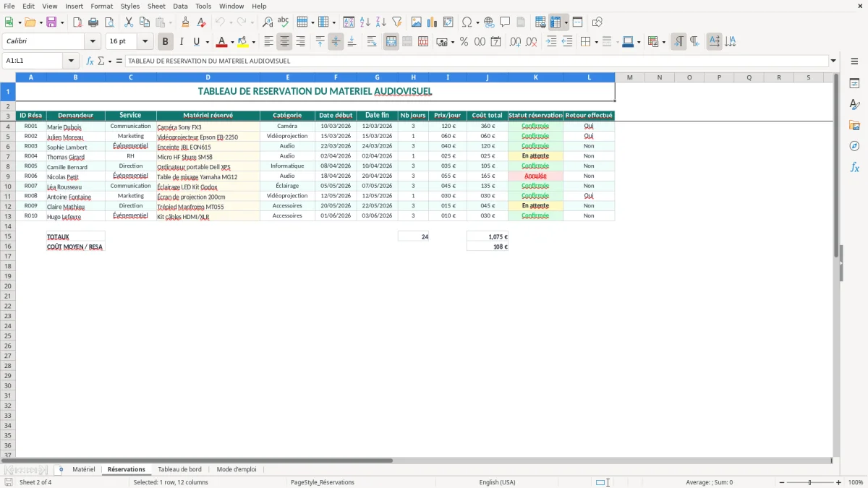Sort ascending A to Z
The height and width of the screenshot is (488, 868).
365,22
